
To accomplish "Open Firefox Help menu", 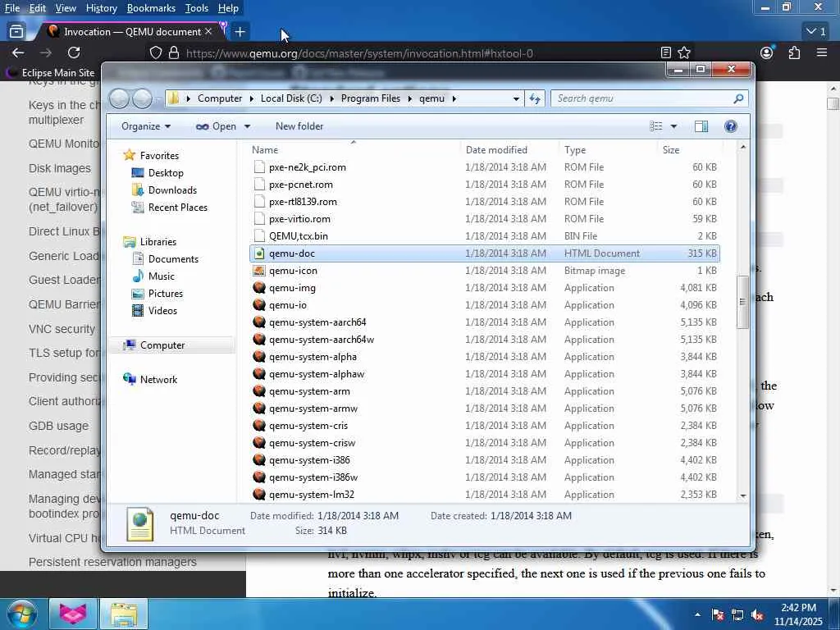I will 228,8.
